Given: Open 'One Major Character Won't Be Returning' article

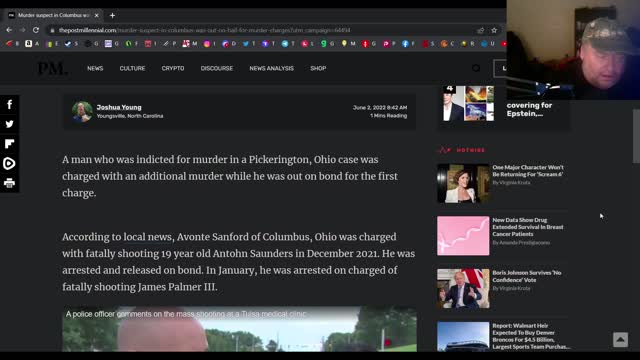Looking at the screenshot, I should (528, 171).
